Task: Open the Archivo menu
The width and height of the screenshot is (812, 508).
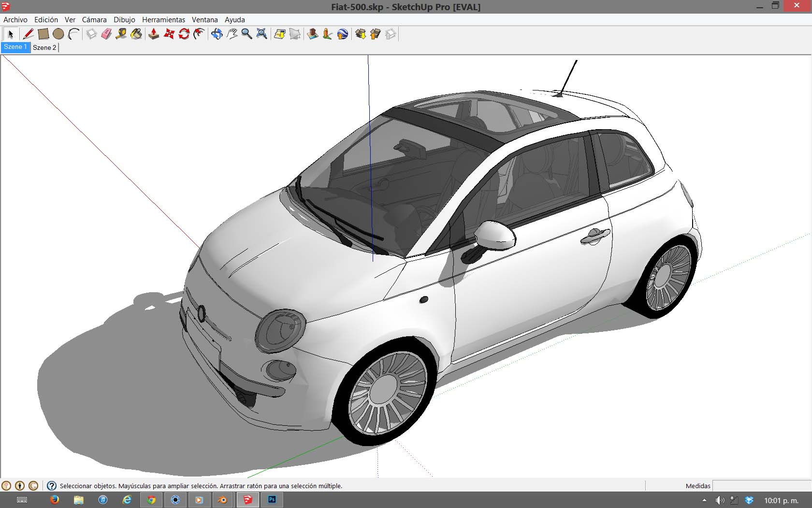Action: (x=15, y=20)
